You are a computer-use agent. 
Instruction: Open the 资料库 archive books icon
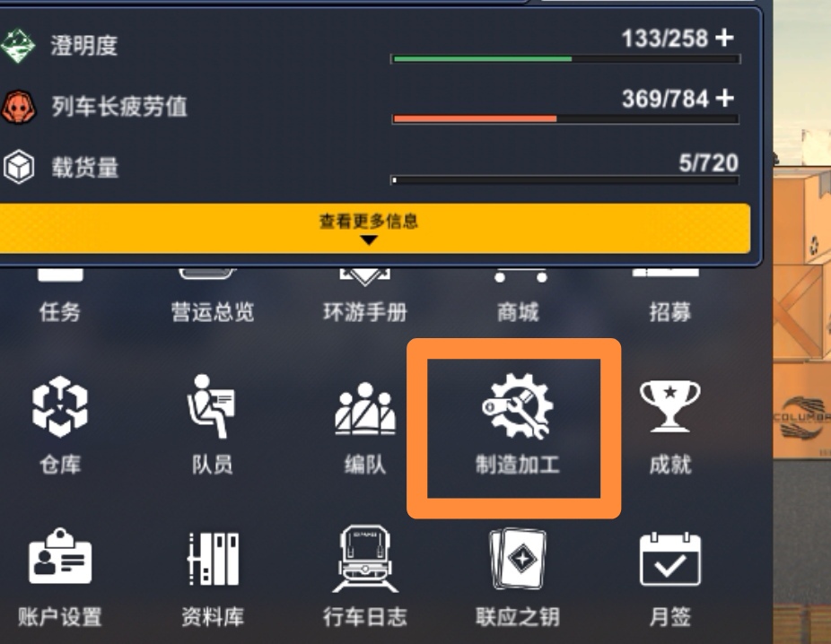[213, 558]
